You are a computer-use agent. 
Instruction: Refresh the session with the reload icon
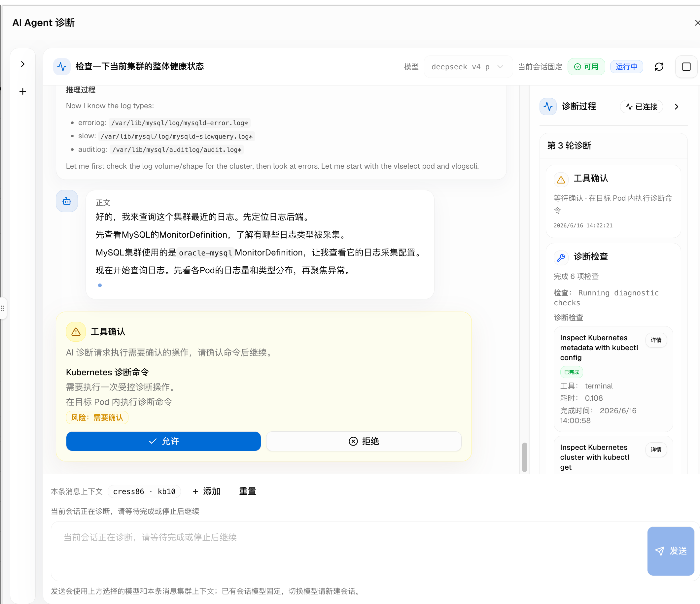pyautogui.click(x=659, y=67)
